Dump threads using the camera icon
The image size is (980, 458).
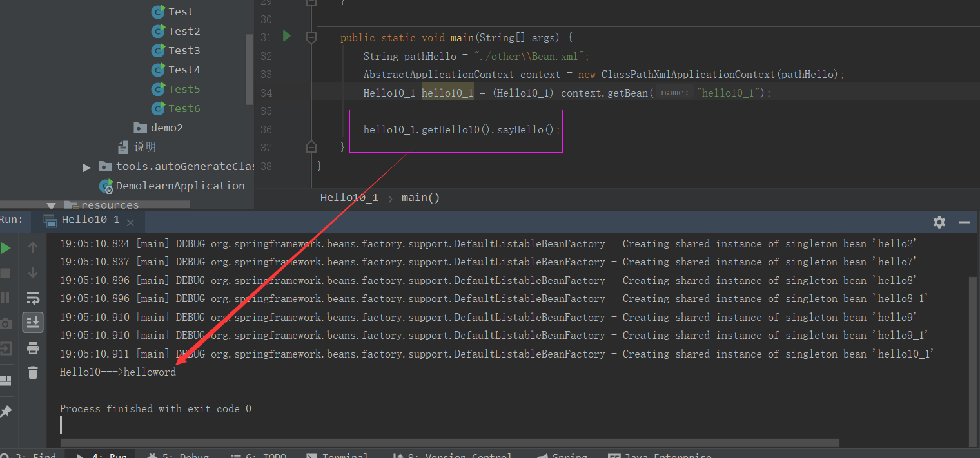tap(5, 323)
